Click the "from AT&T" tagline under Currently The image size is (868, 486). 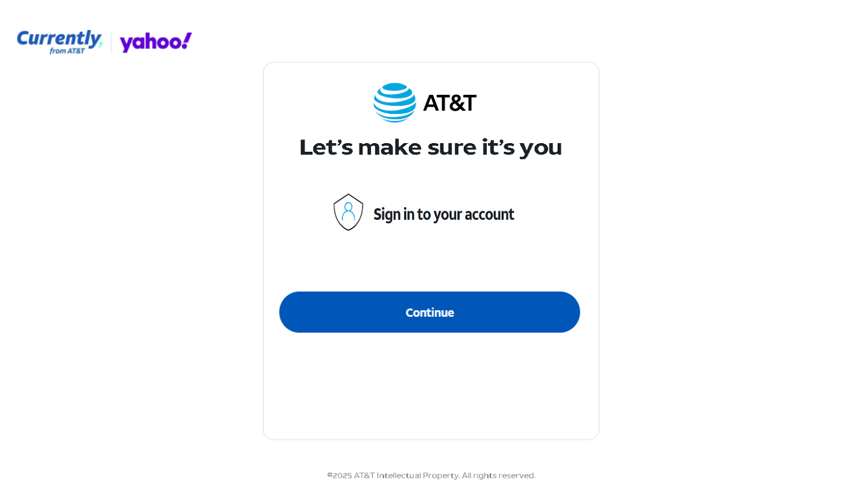pyautogui.click(x=67, y=51)
